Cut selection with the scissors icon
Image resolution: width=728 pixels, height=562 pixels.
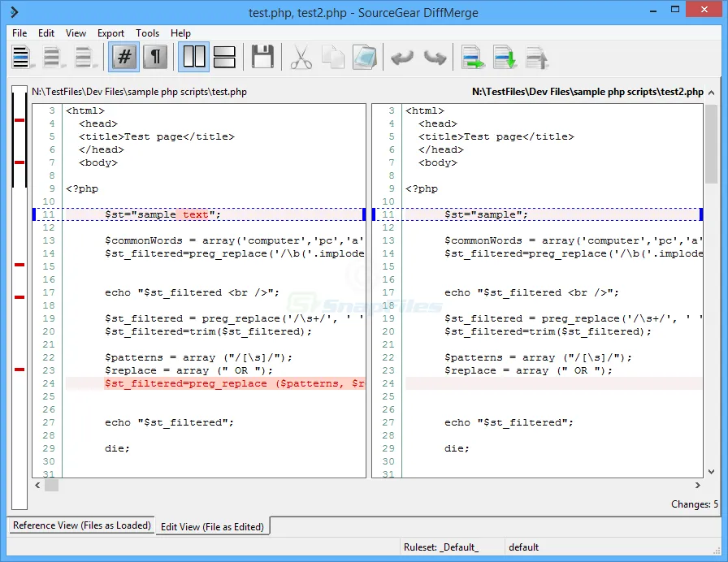point(301,57)
